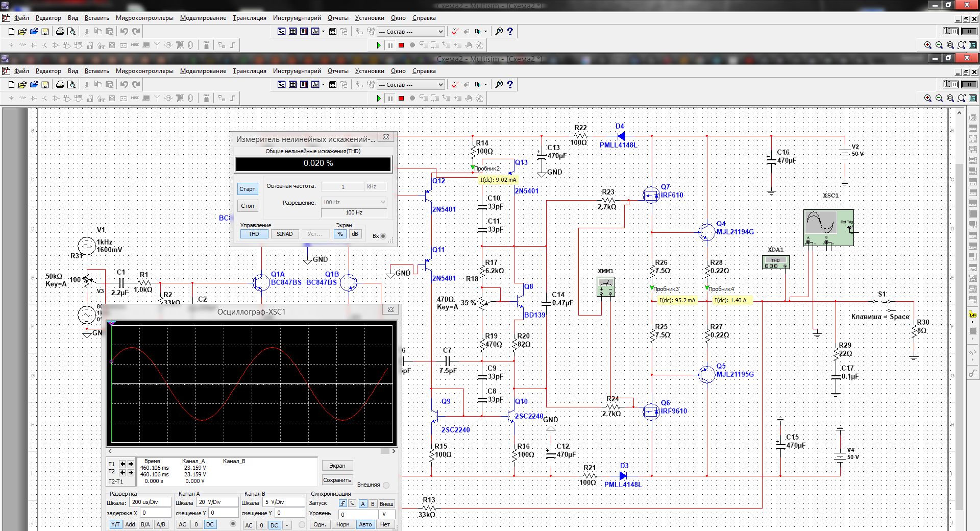The width and height of the screenshot is (980, 531).
Task: Stop simulation with lower toolbar red square
Action: coord(401,98)
